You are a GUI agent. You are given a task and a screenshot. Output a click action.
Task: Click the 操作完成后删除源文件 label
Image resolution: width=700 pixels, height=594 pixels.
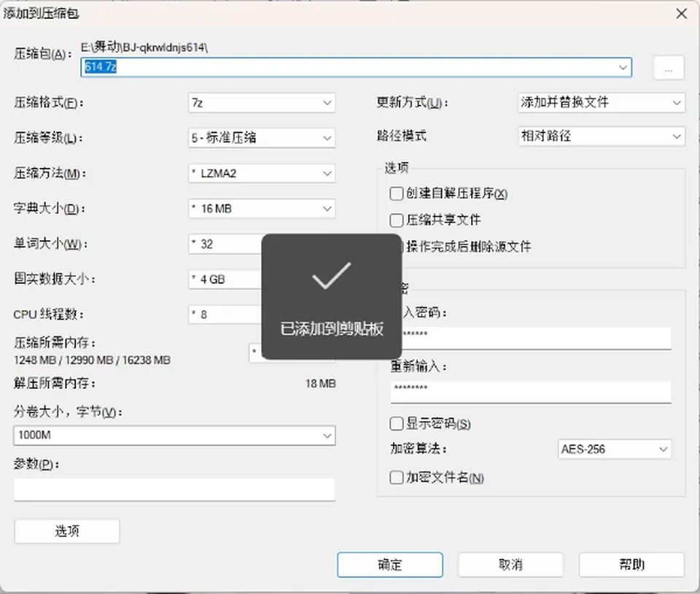pyautogui.click(x=468, y=247)
